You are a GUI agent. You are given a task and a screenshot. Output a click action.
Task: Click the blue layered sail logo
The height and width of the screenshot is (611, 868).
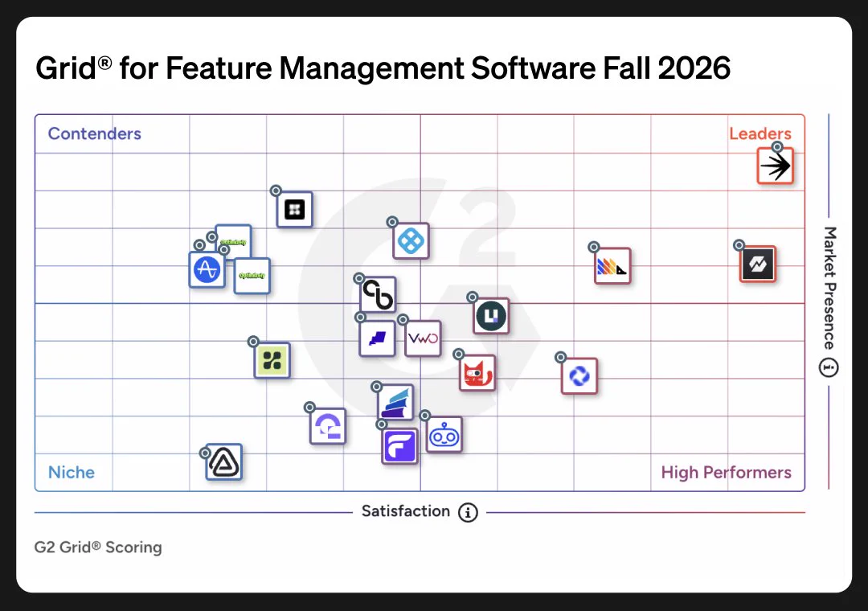[x=395, y=403]
